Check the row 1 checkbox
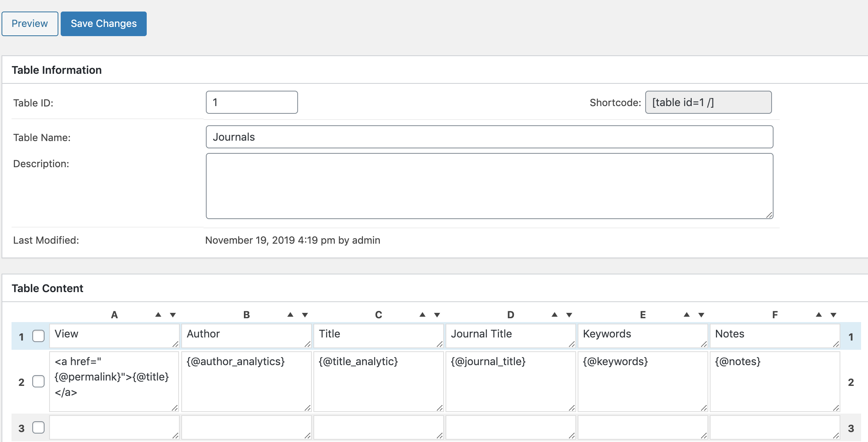The height and width of the screenshot is (442, 868). [x=38, y=336]
